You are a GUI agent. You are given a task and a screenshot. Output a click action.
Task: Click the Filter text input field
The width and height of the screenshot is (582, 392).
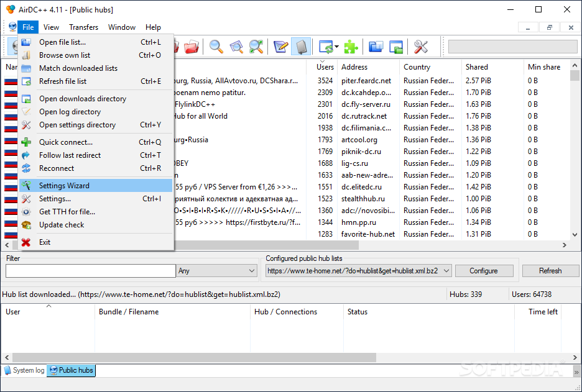click(91, 271)
